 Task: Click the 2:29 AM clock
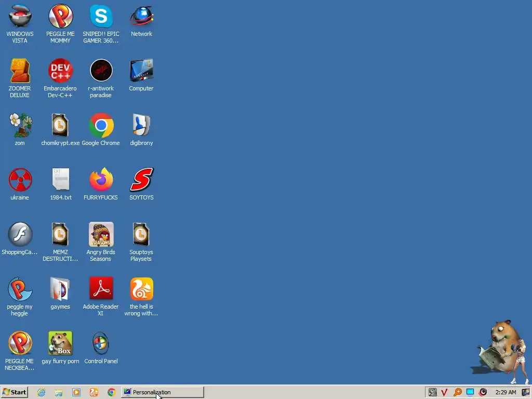506,393
